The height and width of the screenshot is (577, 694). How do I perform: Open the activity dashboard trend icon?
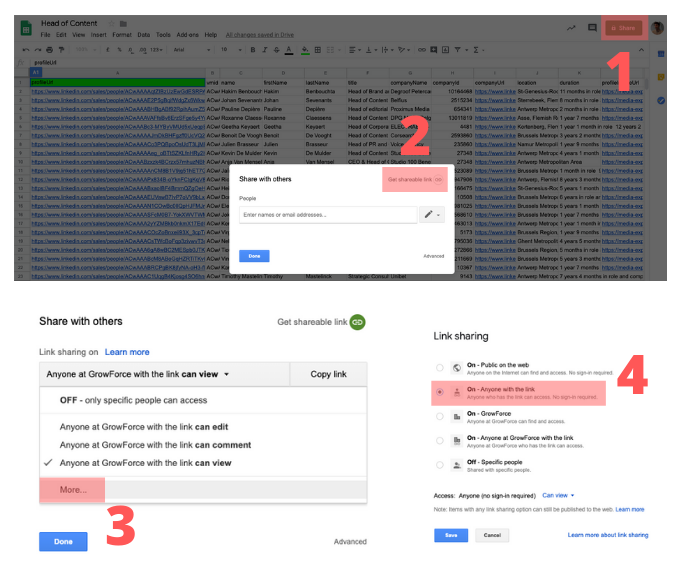(571, 28)
